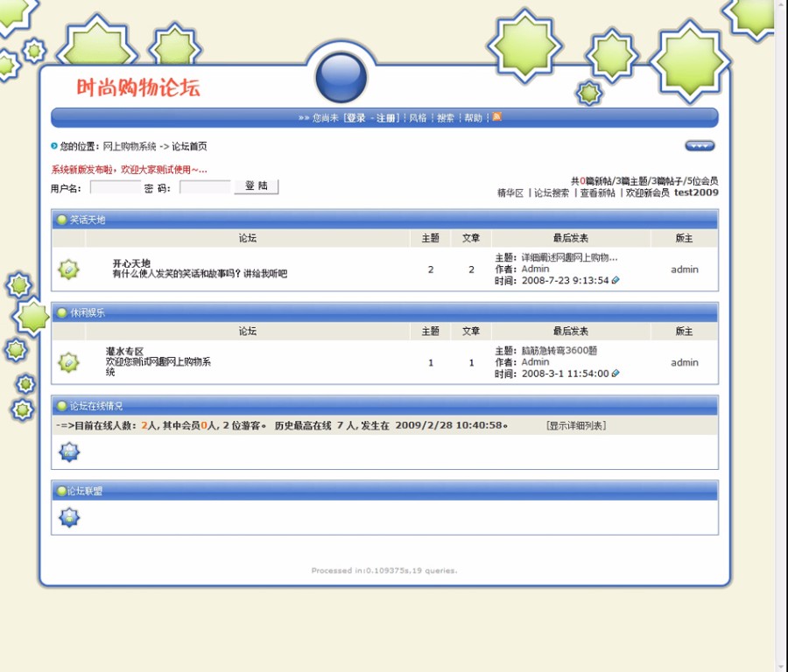This screenshot has height=672, width=788.
Task: Click the alliance icon under 论坛联盟
Action: 69,517
